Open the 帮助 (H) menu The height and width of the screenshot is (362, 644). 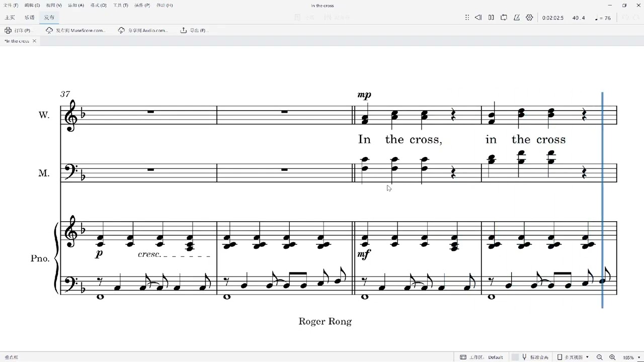(x=165, y=5)
